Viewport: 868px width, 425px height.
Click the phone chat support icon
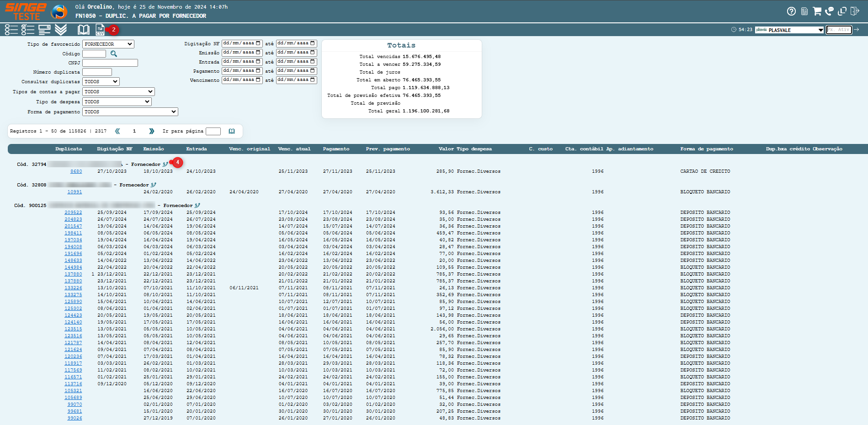coord(829,11)
